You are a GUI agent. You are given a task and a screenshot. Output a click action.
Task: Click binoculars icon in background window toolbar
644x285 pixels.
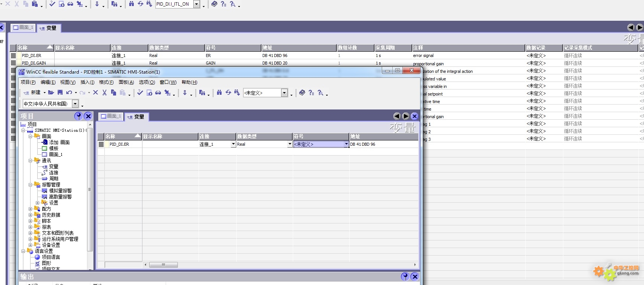click(132, 4)
